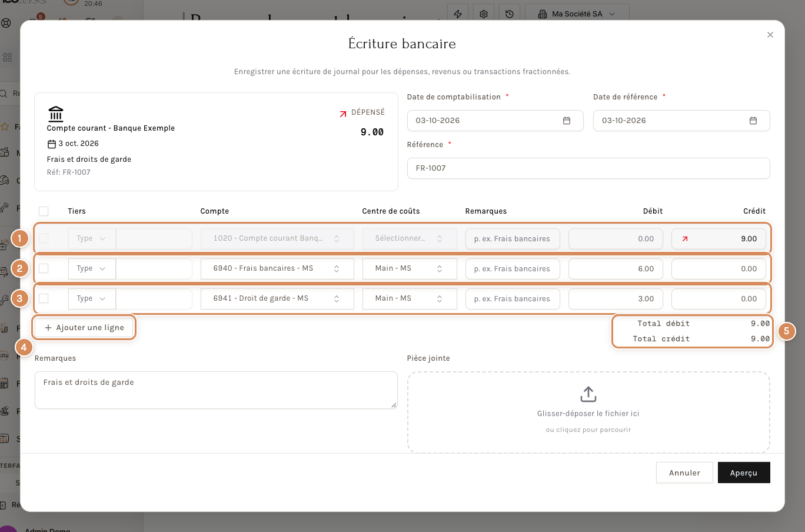Click the Compte courant - Banque Exemple text
805x532 pixels.
coord(111,128)
